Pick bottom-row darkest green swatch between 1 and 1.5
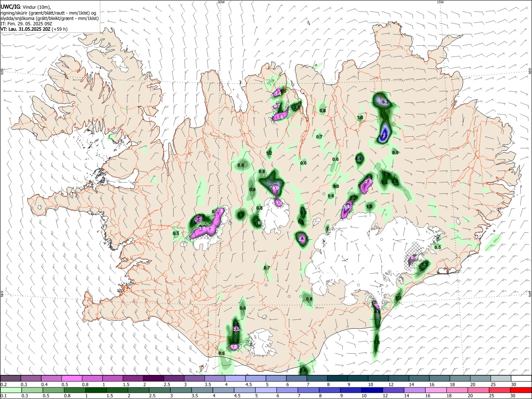This screenshot has height=399, width=532. coord(96,390)
